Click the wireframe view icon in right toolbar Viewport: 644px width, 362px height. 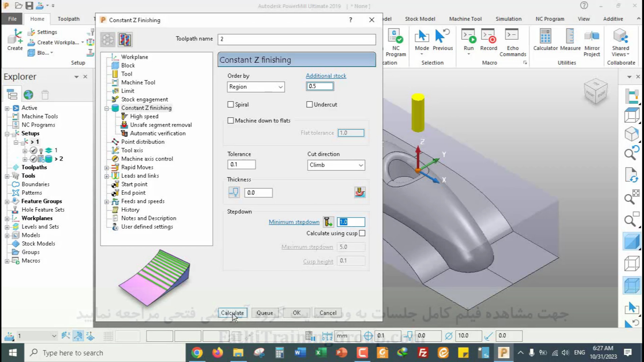(x=632, y=263)
